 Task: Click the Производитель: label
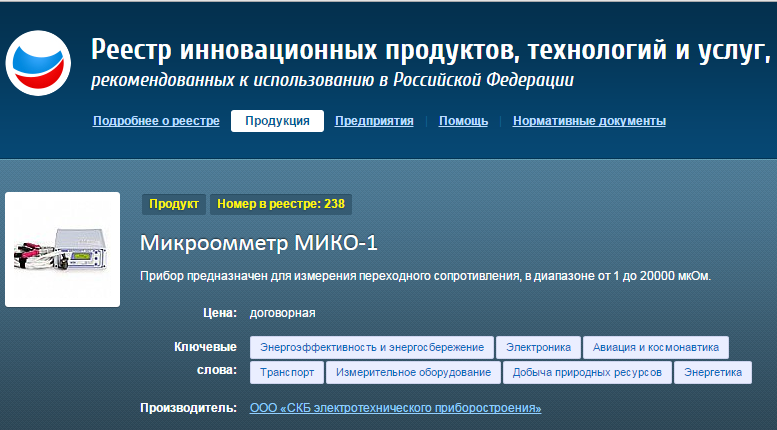point(188,408)
